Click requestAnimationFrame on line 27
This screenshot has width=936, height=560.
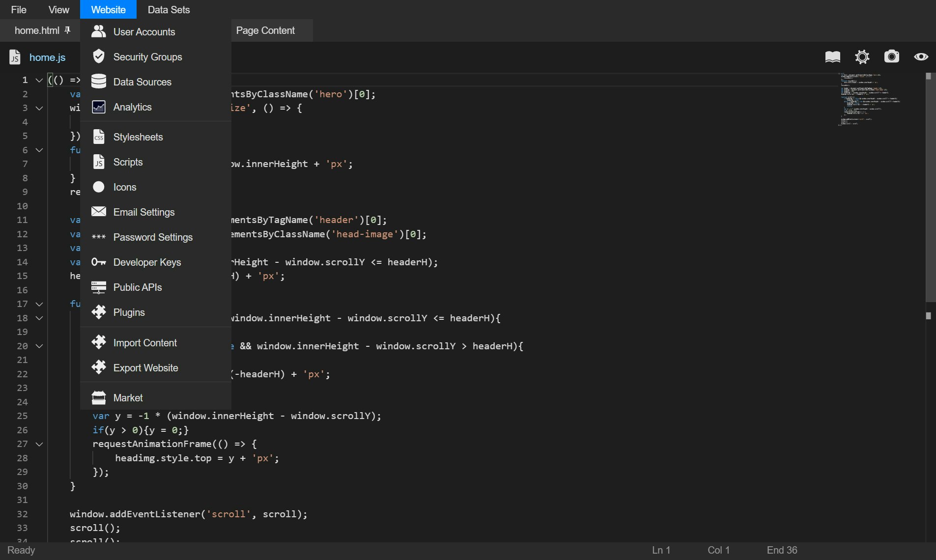point(152,444)
